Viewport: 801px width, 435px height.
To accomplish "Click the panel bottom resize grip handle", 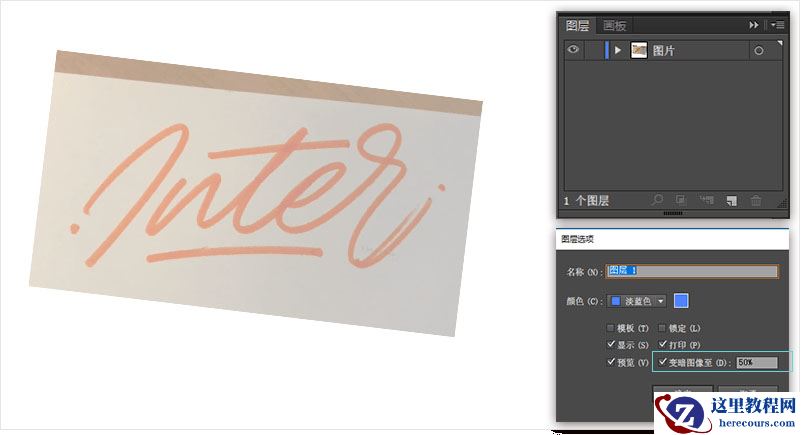I will pos(672,213).
